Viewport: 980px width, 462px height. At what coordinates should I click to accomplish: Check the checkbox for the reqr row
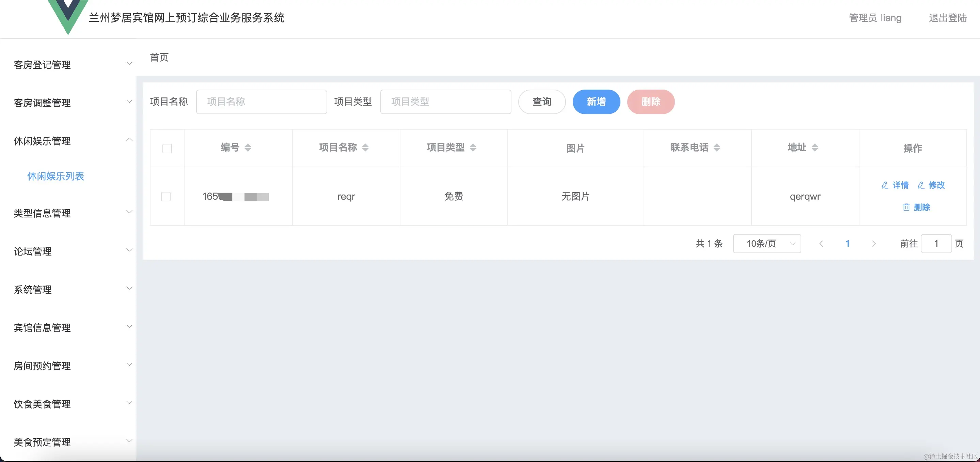[x=166, y=197]
